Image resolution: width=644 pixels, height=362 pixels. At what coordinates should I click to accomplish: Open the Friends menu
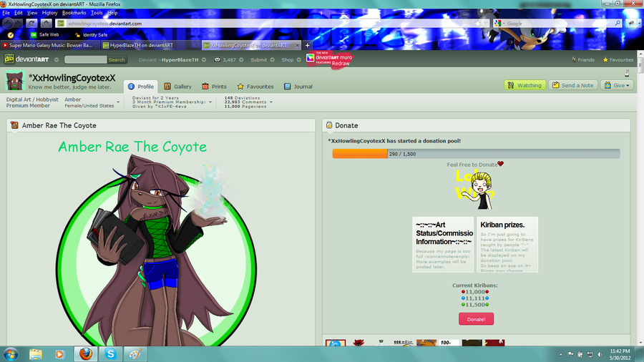(582, 60)
